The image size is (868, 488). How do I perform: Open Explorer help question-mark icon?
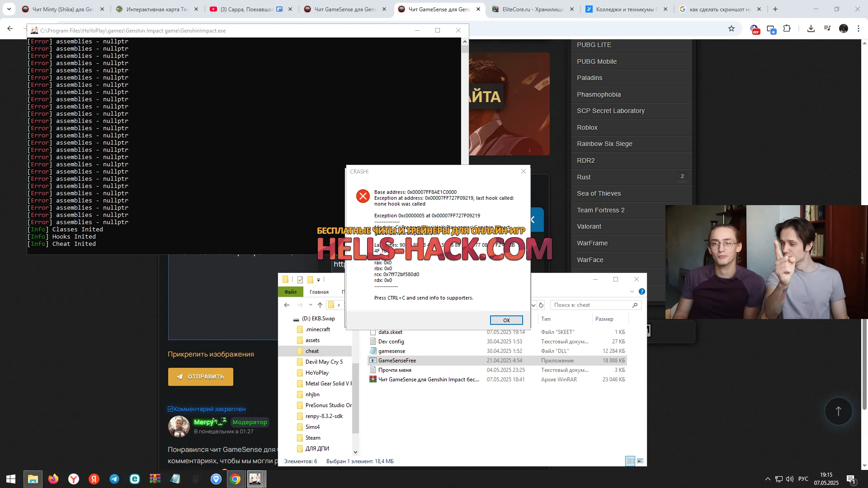[642, 291]
